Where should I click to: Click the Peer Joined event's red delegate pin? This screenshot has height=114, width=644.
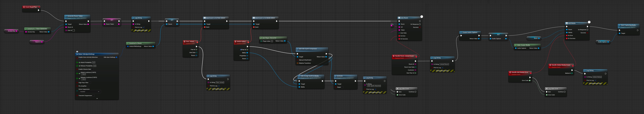tap(197, 42)
